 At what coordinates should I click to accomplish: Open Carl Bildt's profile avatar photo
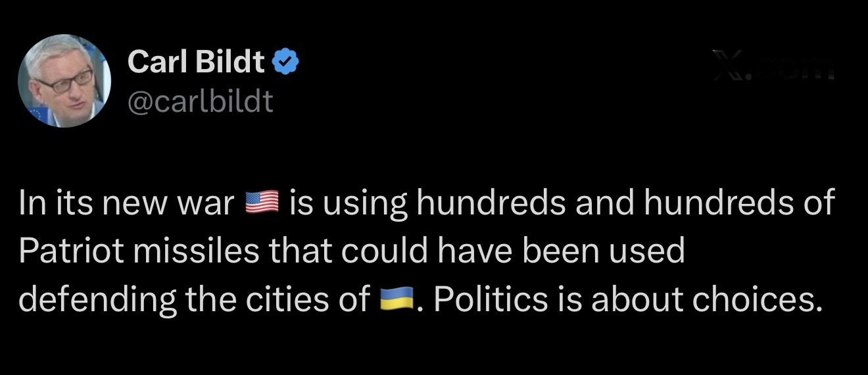pos(64,81)
